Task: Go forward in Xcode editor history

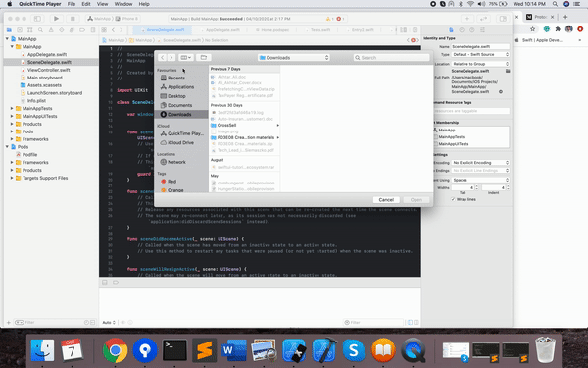Action: click(121, 30)
